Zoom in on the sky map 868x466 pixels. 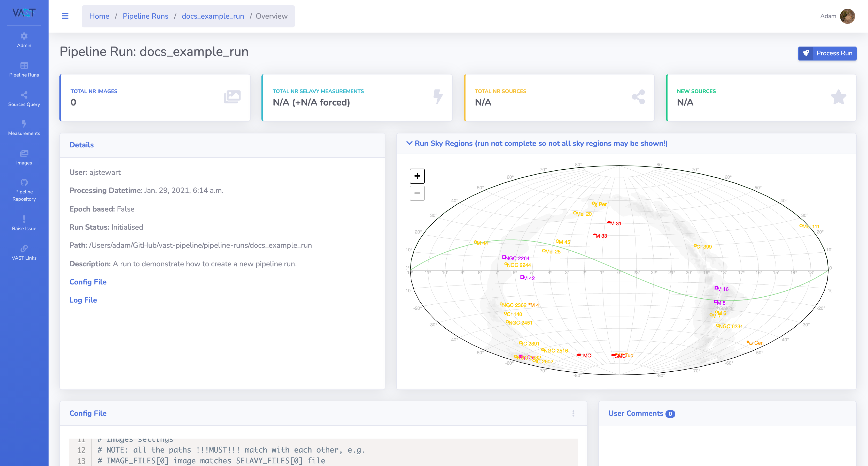(x=417, y=176)
